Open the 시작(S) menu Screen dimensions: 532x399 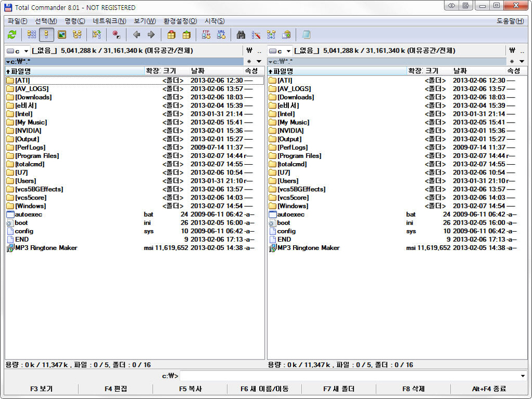(x=215, y=21)
